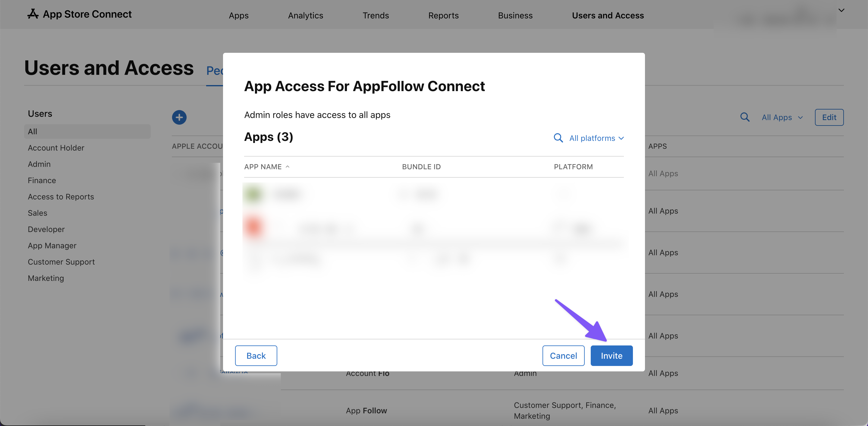The height and width of the screenshot is (426, 868).
Task: Click the APPS column header in background table
Action: [x=657, y=146]
